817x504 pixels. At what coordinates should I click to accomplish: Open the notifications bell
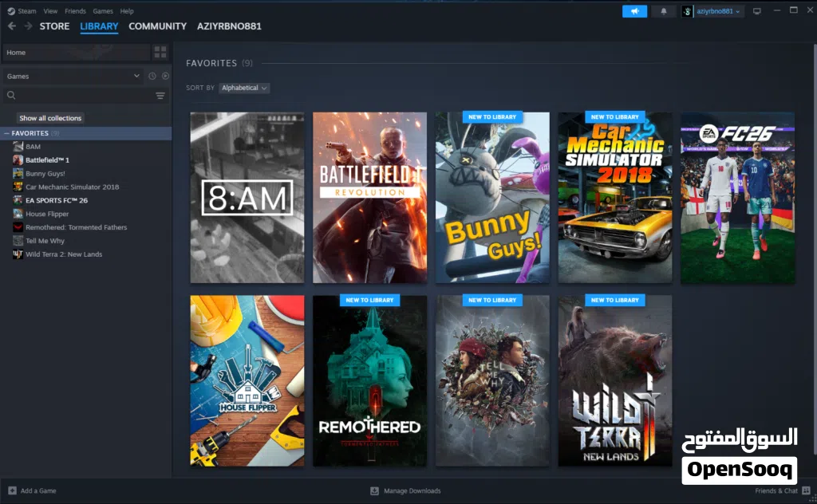point(663,11)
